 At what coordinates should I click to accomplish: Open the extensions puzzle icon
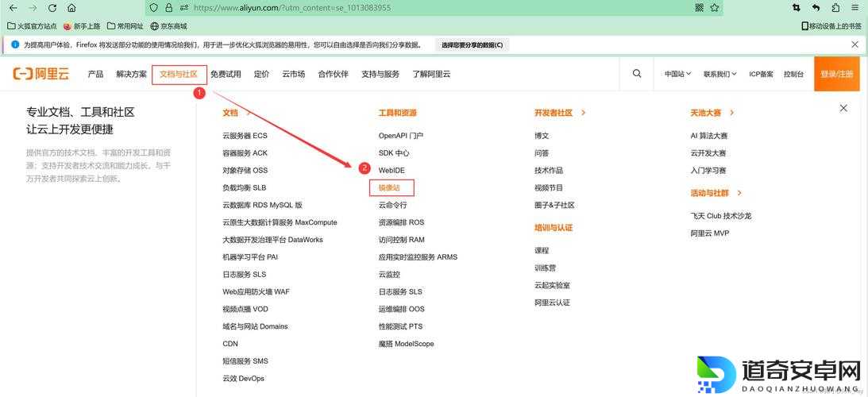point(836,8)
